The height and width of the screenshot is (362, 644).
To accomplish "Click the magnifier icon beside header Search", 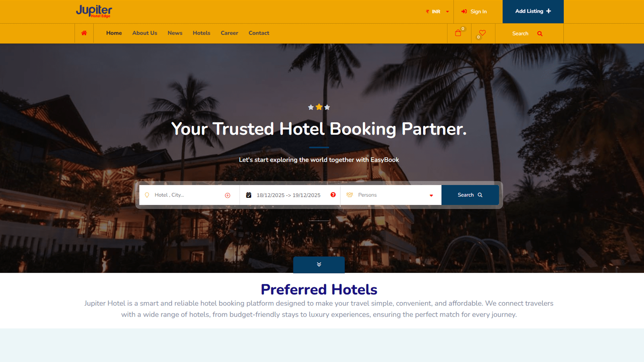I will tap(540, 34).
